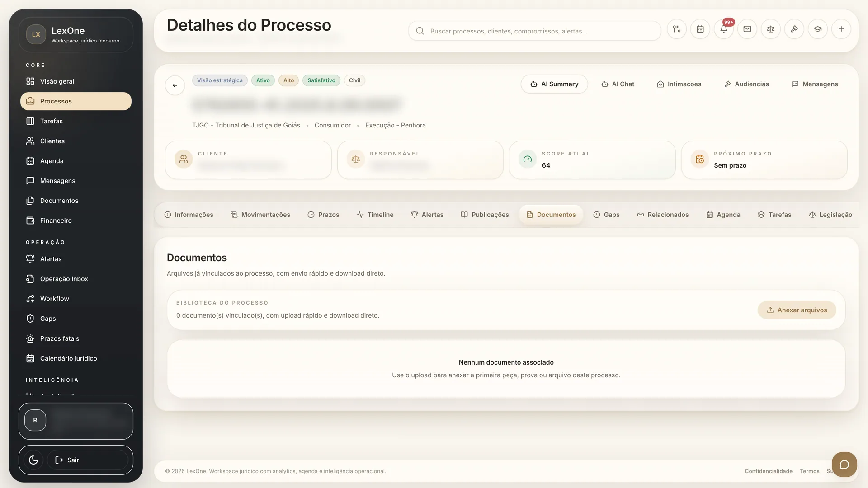The width and height of the screenshot is (868, 488).
Task: Open Mensagens in the process header
Action: point(815,84)
